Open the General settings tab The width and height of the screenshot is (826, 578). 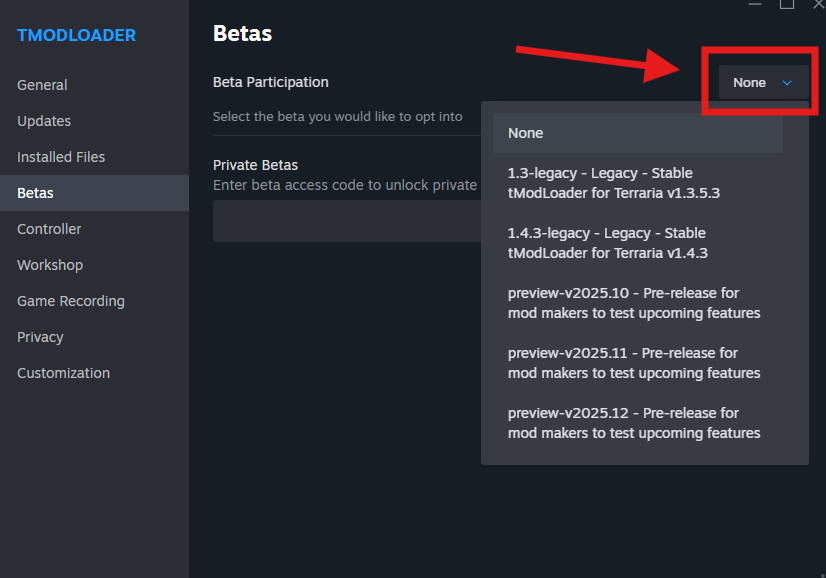[x=42, y=85]
